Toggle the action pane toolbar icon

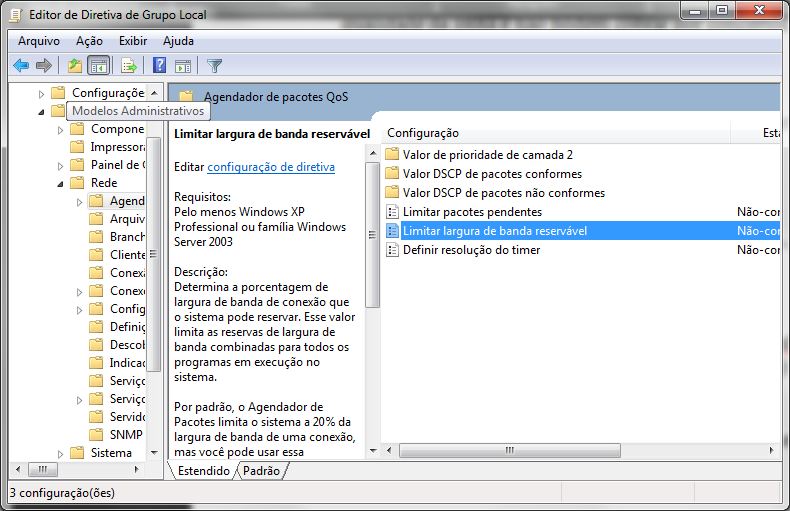(x=183, y=66)
